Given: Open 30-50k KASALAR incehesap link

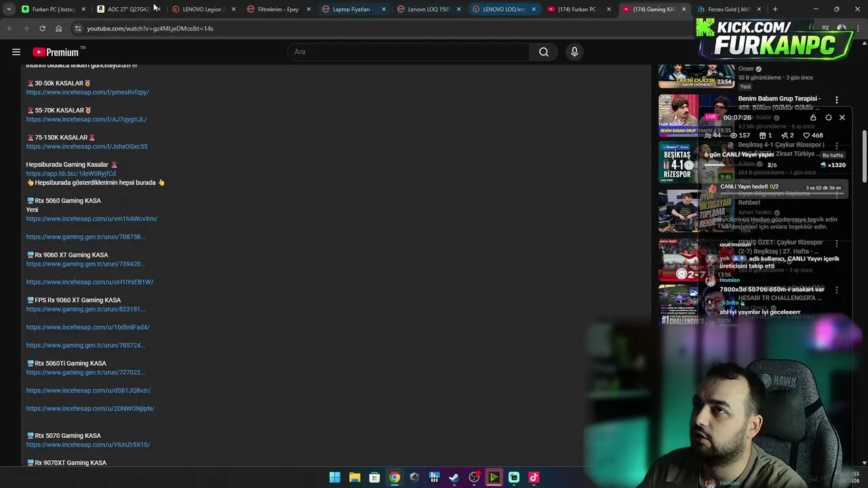Looking at the screenshot, I should click(87, 92).
